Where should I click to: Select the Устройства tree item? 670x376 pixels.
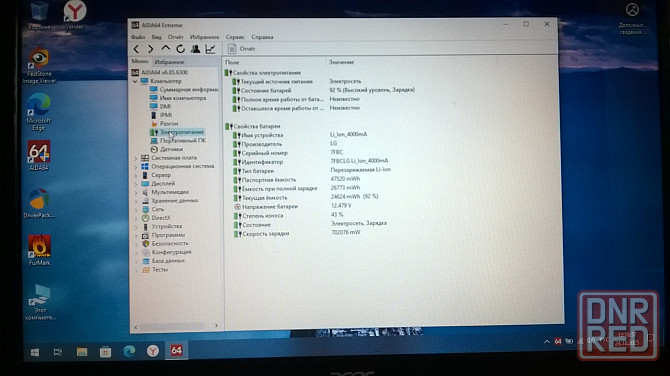click(162, 226)
